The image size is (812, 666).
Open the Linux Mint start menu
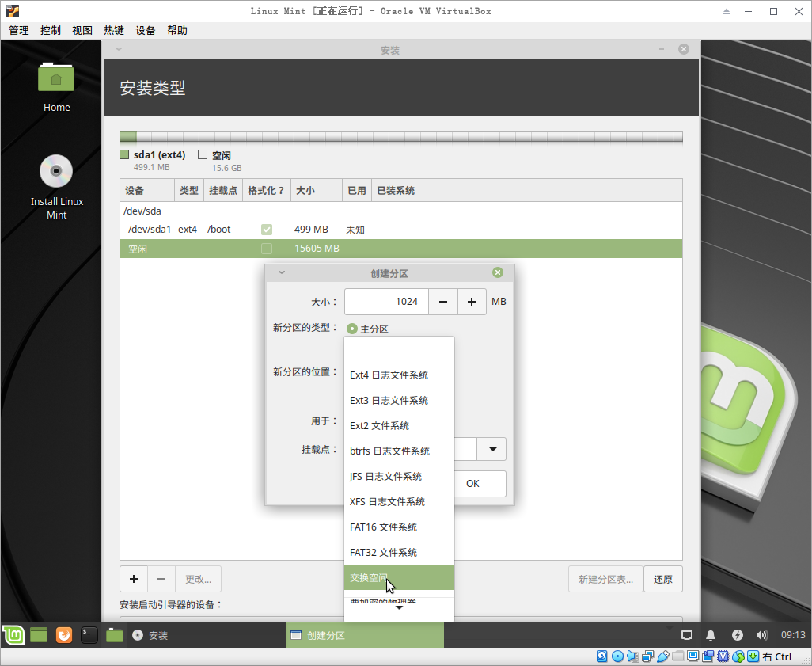point(13,634)
